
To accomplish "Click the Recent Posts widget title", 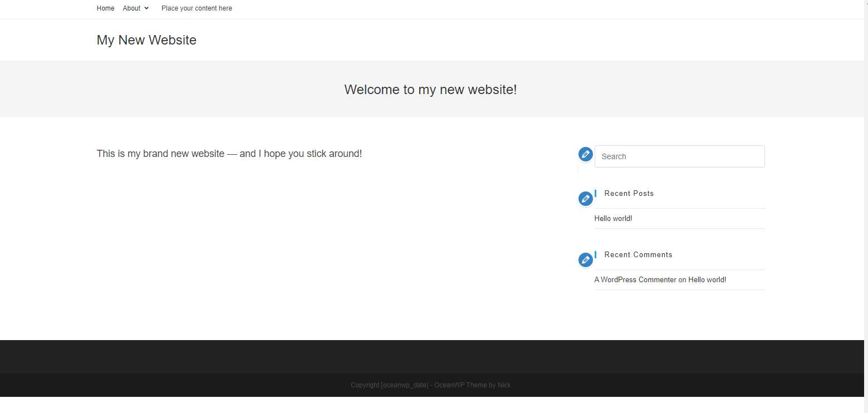I will point(629,193).
